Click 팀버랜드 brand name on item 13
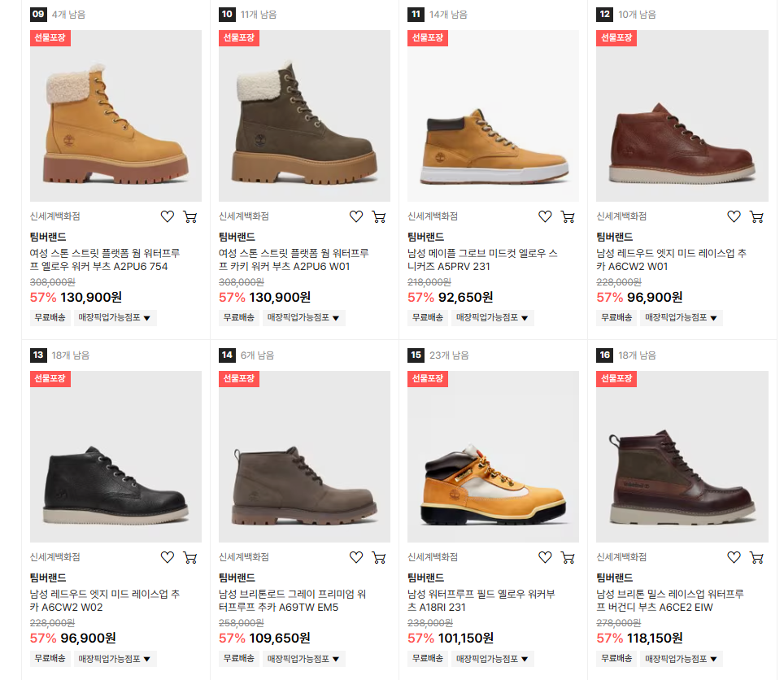The width and height of the screenshot is (784, 680). click(x=48, y=578)
